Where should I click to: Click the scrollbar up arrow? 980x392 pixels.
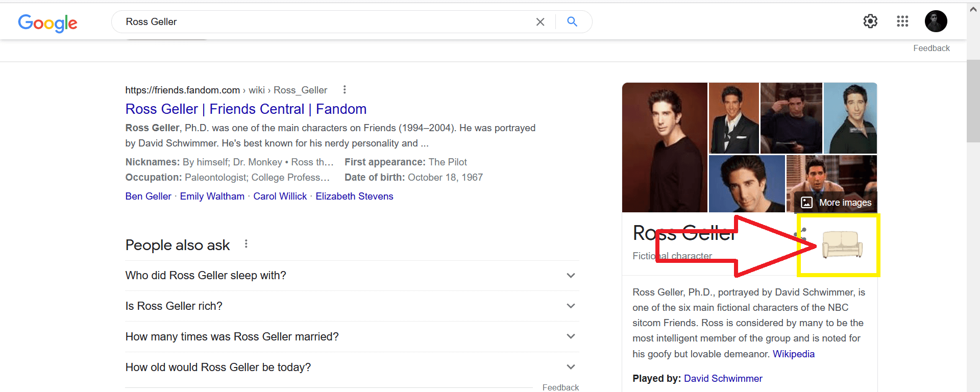coord(973,9)
